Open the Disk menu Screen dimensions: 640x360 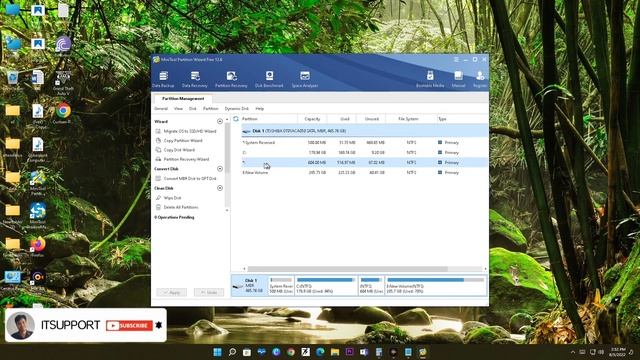[193, 109]
